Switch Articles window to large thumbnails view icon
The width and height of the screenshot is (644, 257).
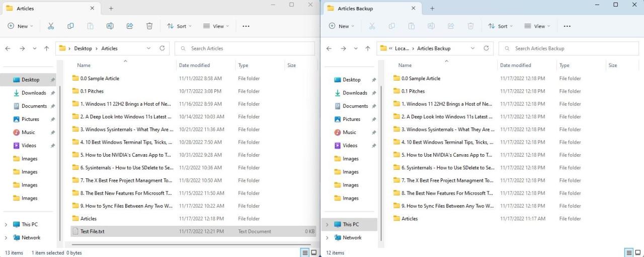(314, 252)
